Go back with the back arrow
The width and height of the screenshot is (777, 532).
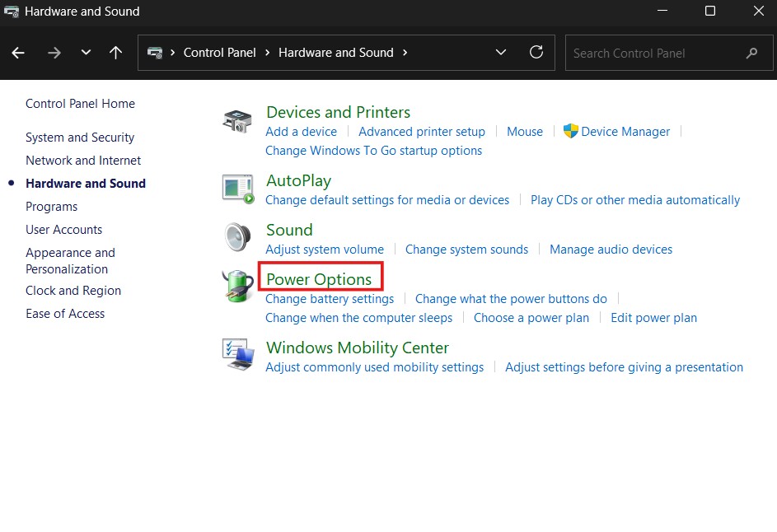(x=18, y=53)
